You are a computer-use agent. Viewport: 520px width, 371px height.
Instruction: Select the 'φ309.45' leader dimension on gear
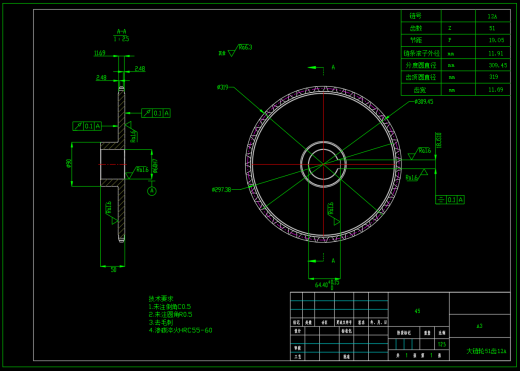point(424,102)
